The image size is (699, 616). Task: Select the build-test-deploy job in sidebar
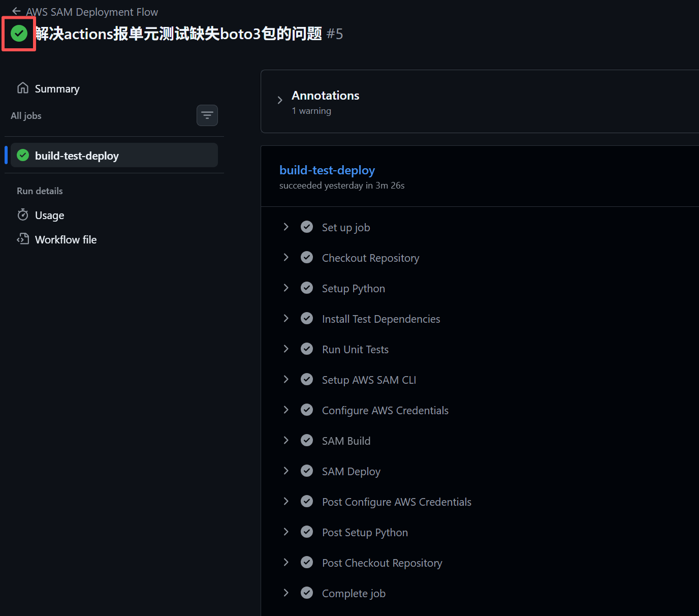click(114, 155)
